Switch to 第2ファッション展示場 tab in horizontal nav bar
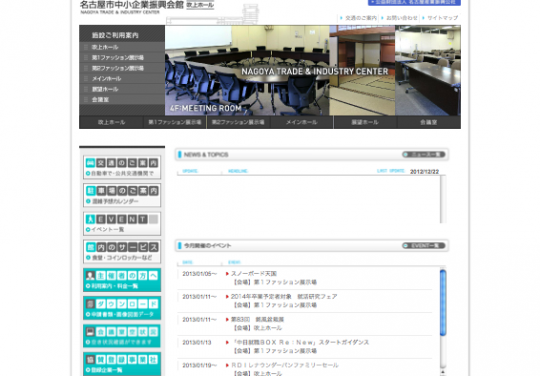This screenshot has height=376, width=540. coord(238,122)
